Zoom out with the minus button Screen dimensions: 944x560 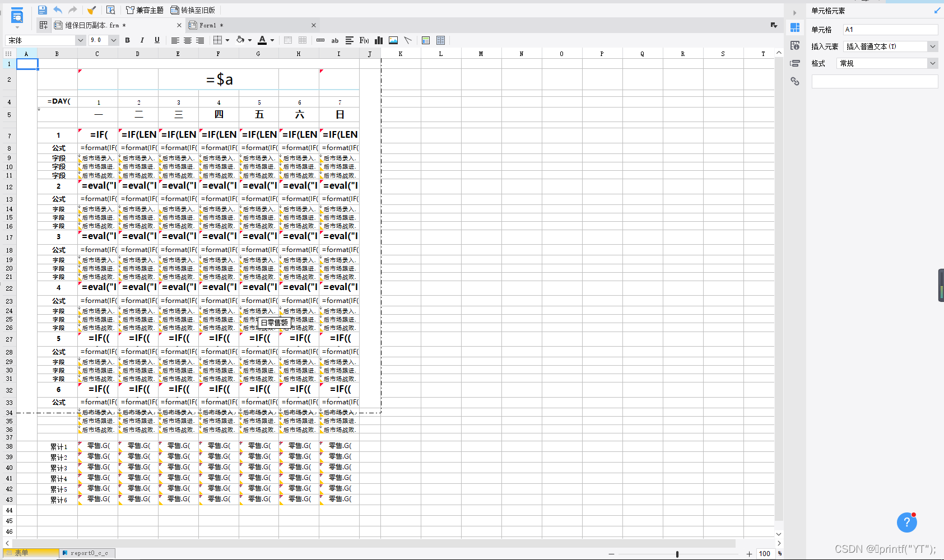(x=611, y=554)
